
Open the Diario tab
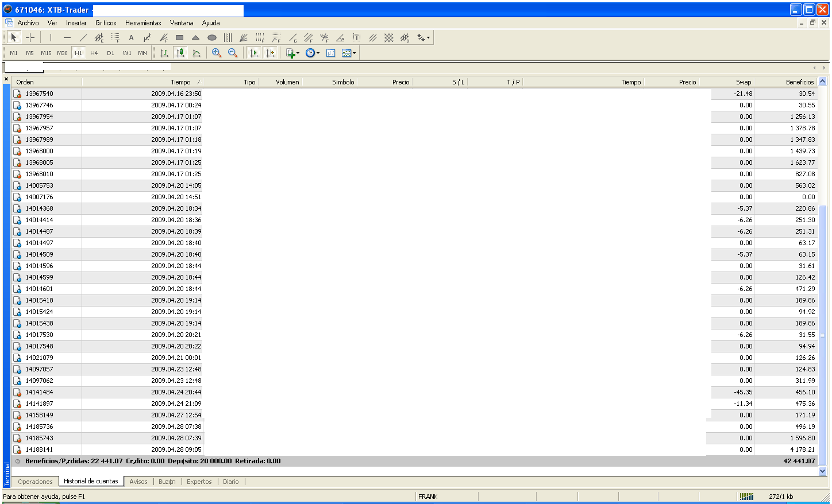[x=230, y=482]
